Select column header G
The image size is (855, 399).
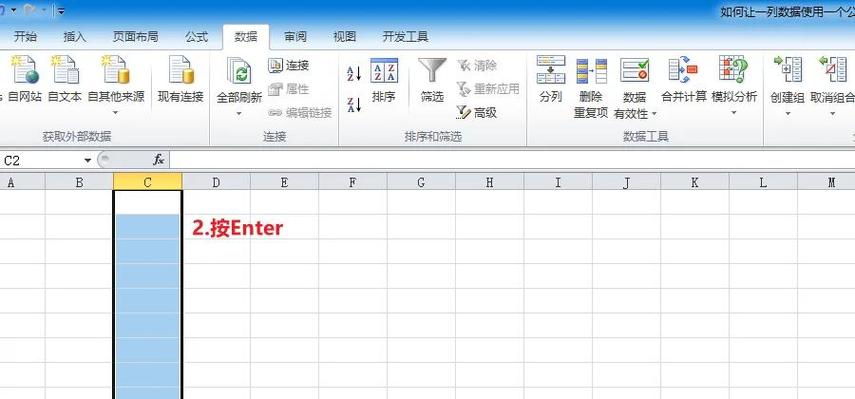tap(422, 182)
